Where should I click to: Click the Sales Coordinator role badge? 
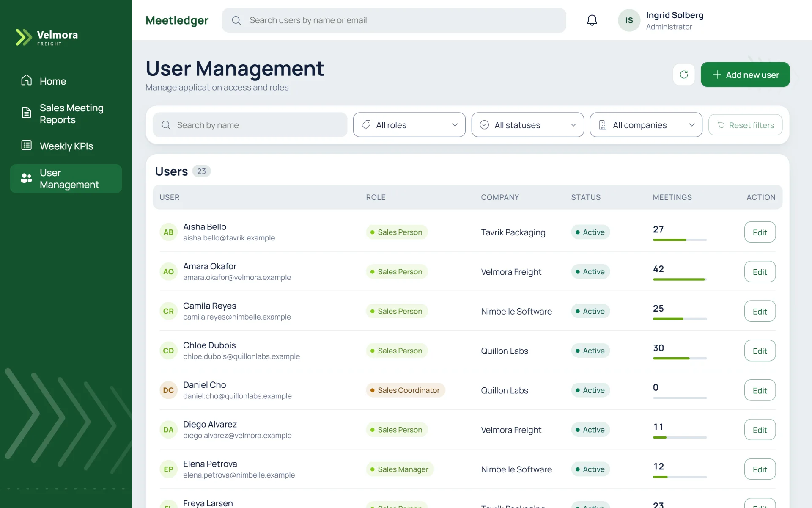405,390
